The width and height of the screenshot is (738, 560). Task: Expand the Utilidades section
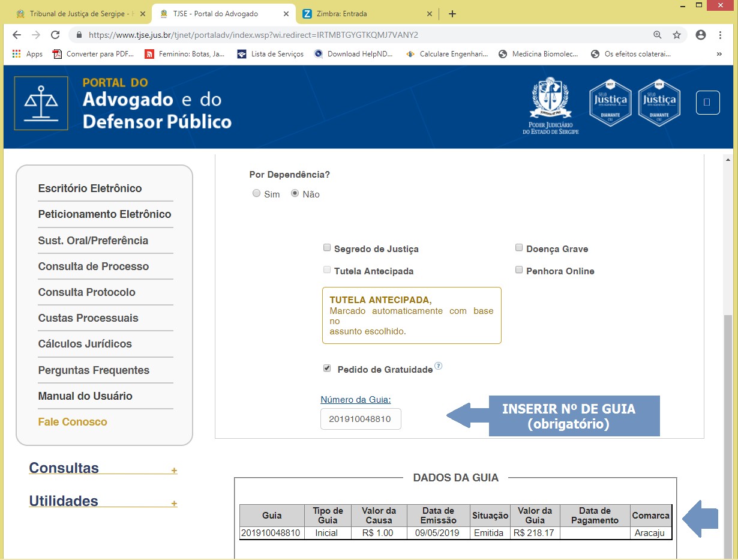tap(174, 504)
